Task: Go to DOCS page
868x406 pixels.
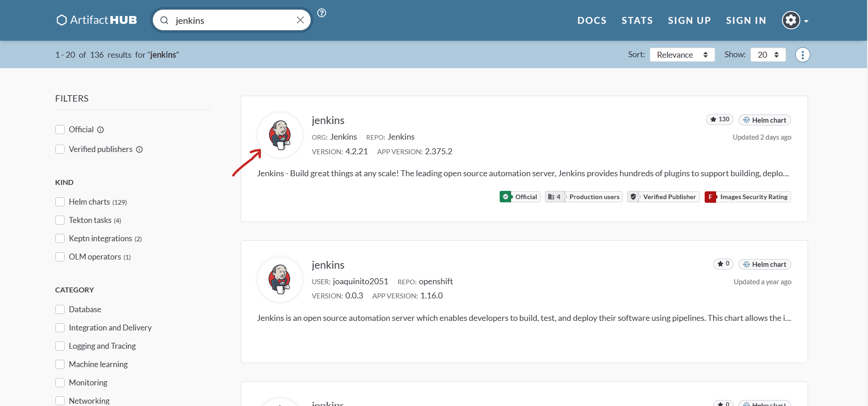Action: (x=592, y=21)
